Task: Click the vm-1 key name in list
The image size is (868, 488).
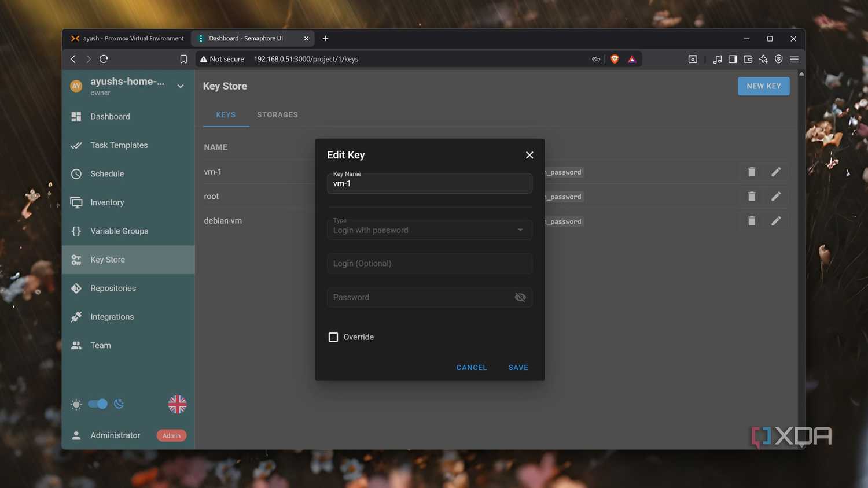Action: [212, 172]
